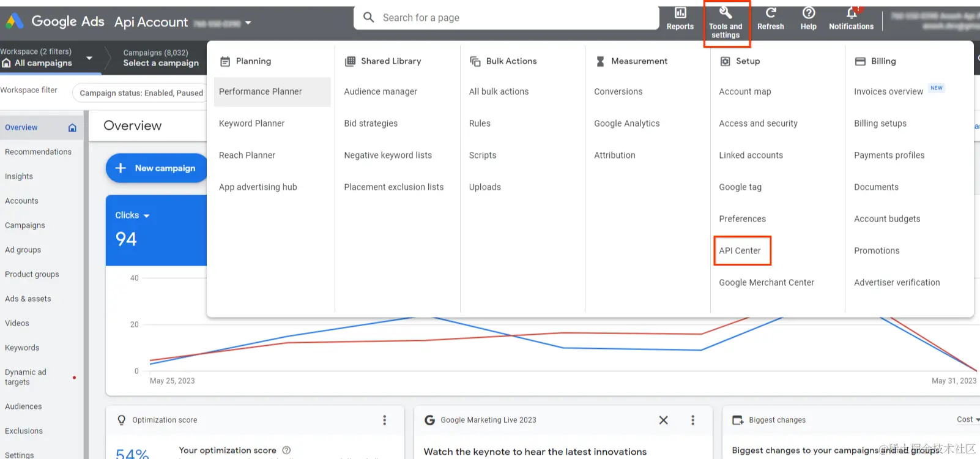Open Preferences under Setup
The height and width of the screenshot is (459, 980).
coord(742,219)
